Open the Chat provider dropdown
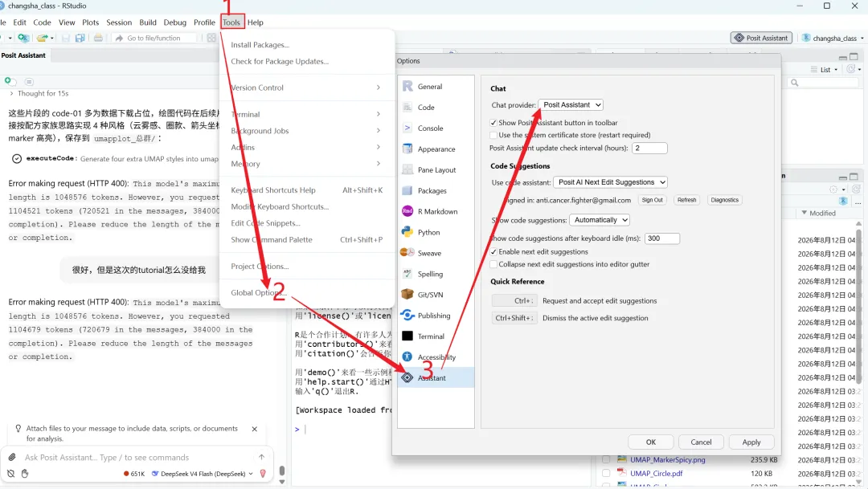The image size is (868, 489). click(x=571, y=104)
